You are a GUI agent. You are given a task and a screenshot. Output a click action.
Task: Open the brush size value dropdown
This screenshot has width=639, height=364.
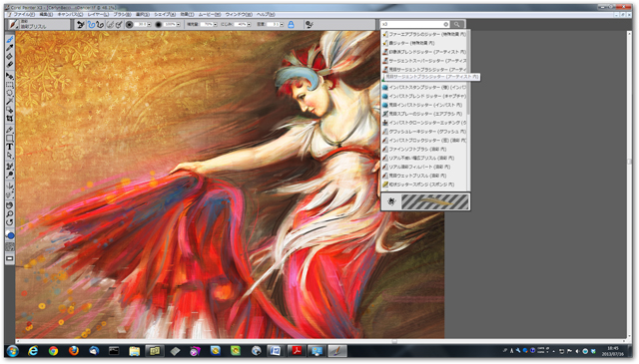[149, 24]
